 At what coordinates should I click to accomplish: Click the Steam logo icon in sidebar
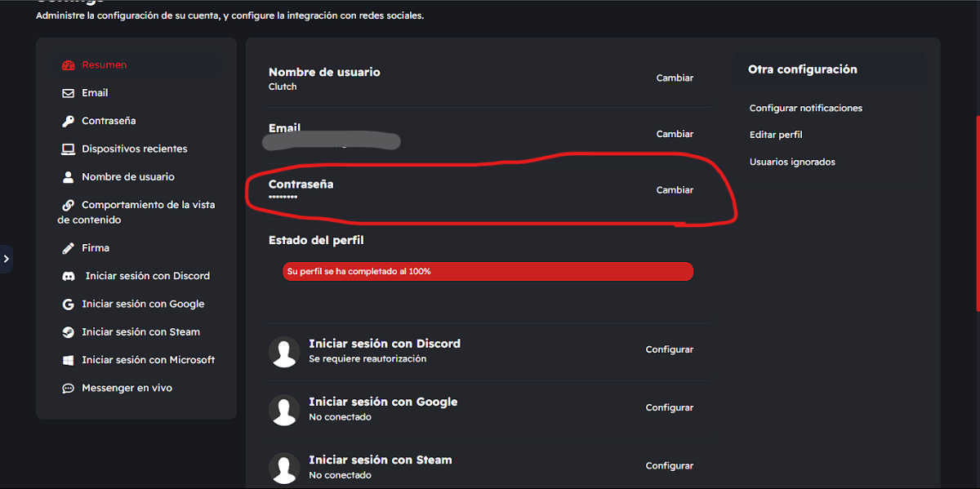point(69,332)
